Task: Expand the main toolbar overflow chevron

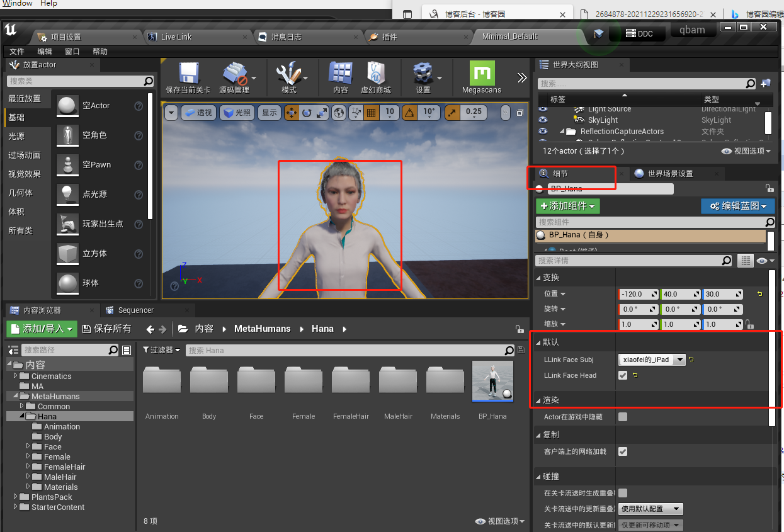Action: click(522, 78)
